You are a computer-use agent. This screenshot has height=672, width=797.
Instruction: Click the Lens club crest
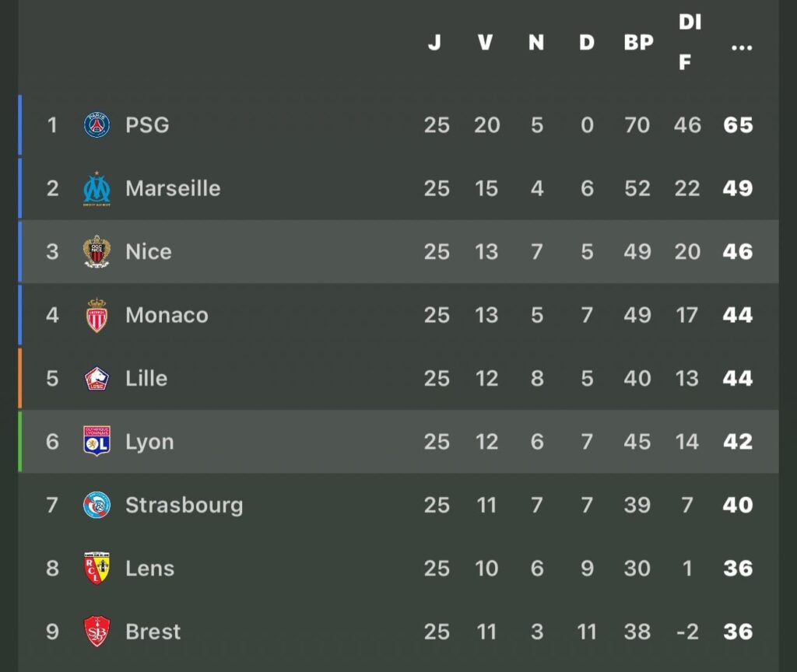click(x=97, y=568)
